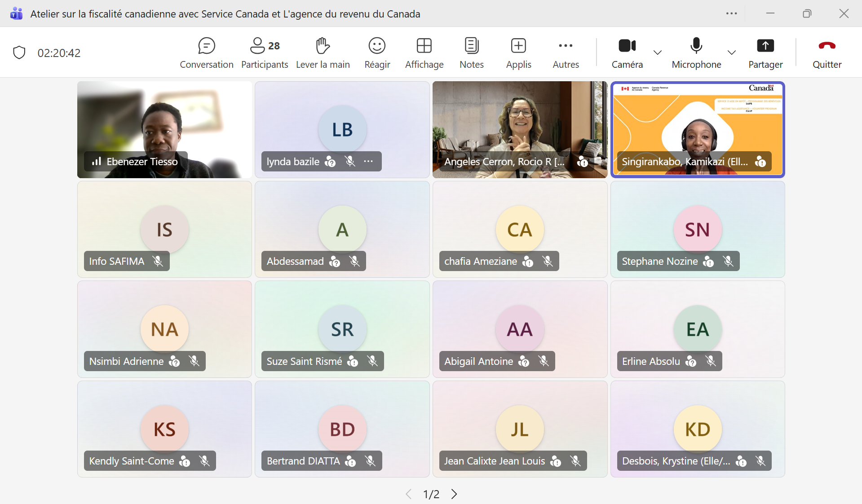The image size is (862, 504).
Task: Leave the meeting with Quitter
Action: pos(827,53)
